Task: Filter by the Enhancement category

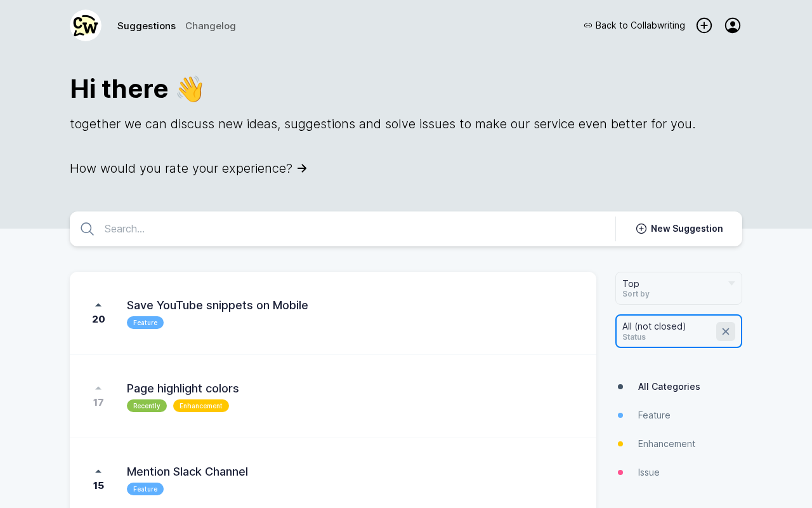Action: [x=666, y=444]
